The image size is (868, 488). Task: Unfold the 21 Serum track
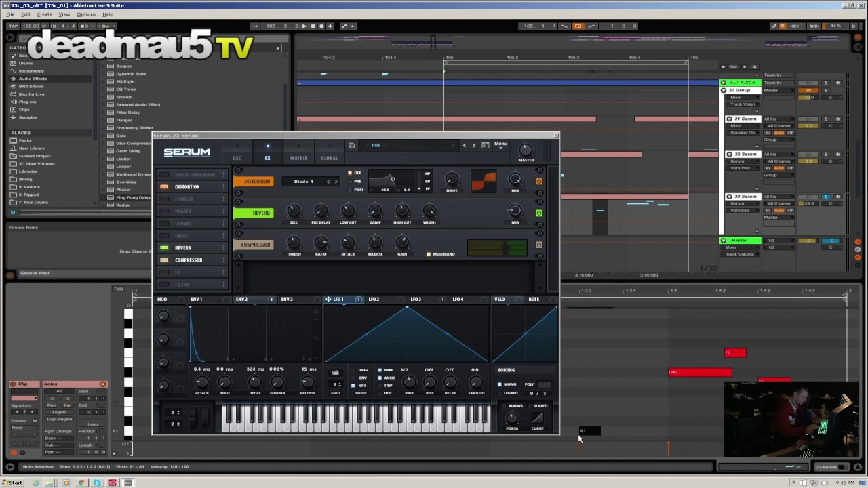[x=729, y=119]
